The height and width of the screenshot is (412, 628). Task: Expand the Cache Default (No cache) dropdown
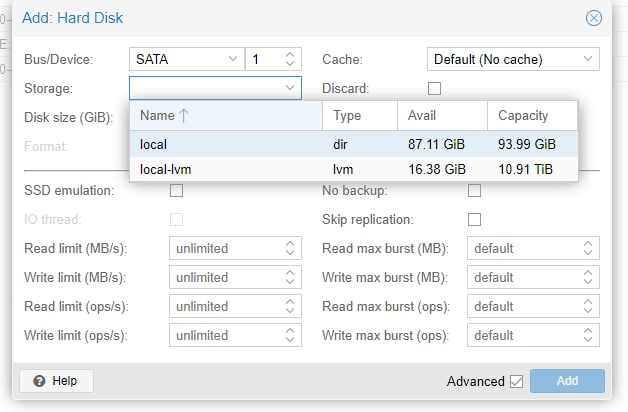point(513,59)
